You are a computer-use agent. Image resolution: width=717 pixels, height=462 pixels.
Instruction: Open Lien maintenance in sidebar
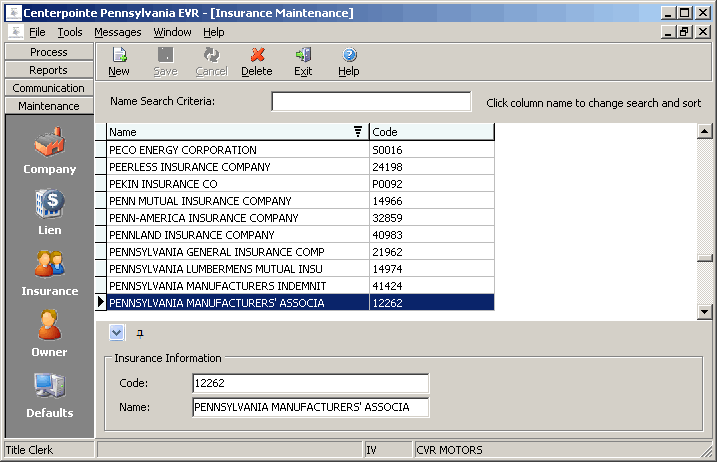[x=49, y=212]
